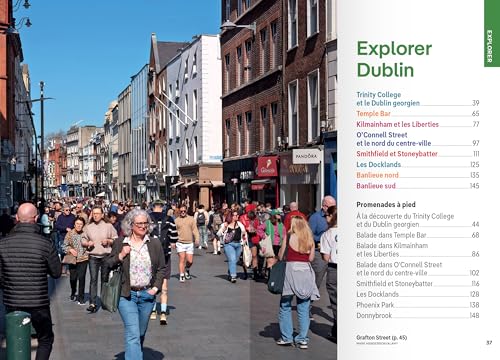This screenshot has height=360, width=500.
Task: Click the 'Grafton Street (p. 45)' caption
Action: (x=382, y=337)
